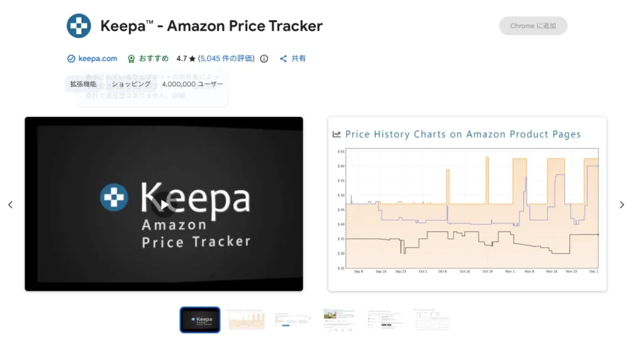
Task: Click the star icon next to 4.7
Action: [x=192, y=59]
